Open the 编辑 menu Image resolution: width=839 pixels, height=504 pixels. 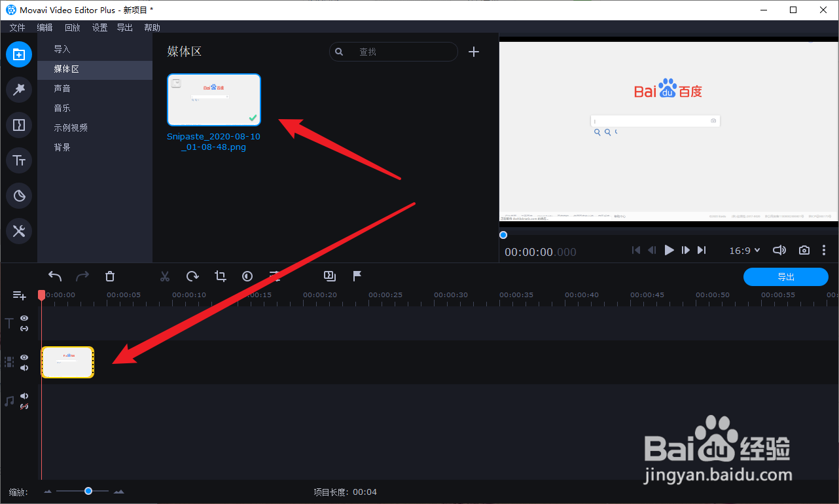click(45, 27)
